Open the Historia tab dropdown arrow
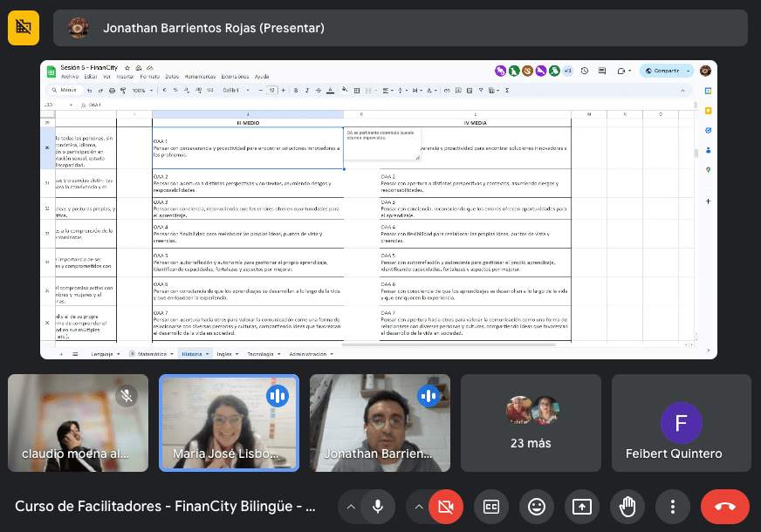The width and height of the screenshot is (761, 532). (207, 354)
